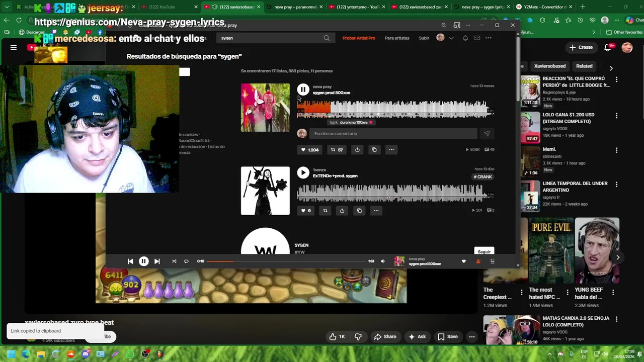
Task: Switch to the 'neva pray - paranormal' browser tab
Action: (x=294, y=7)
